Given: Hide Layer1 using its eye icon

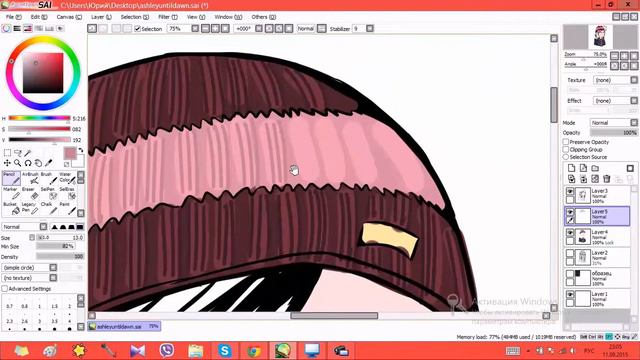Looking at the screenshot, I should 570,294.
